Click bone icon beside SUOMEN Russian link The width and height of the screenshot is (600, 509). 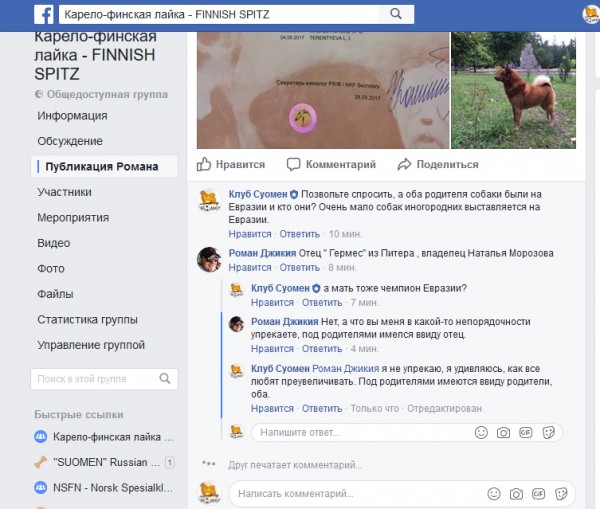pyautogui.click(x=41, y=462)
